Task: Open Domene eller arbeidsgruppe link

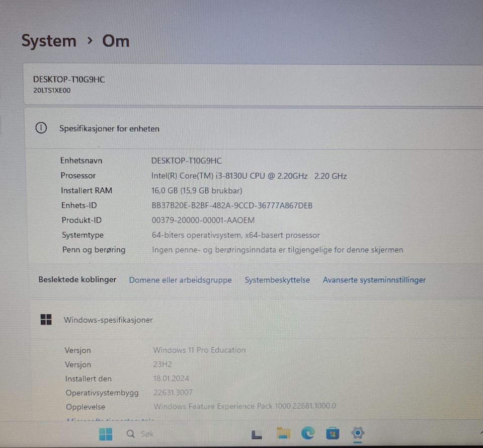Action: pyautogui.click(x=180, y=280)
